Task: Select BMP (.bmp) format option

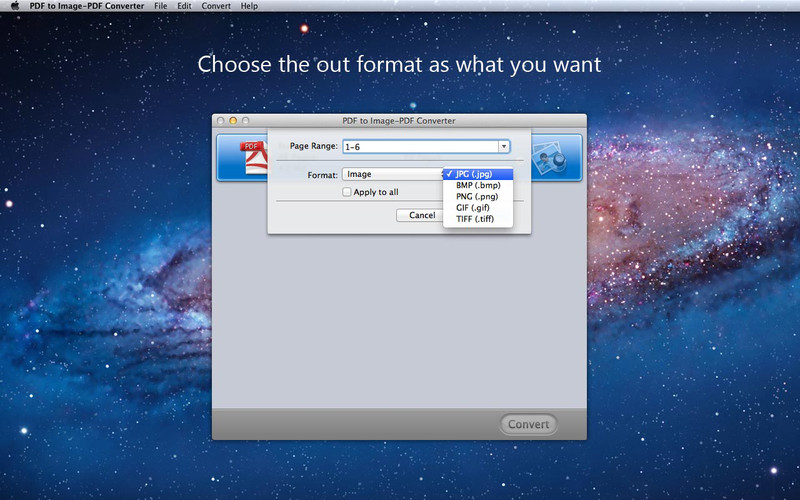Action: (478, 185)
